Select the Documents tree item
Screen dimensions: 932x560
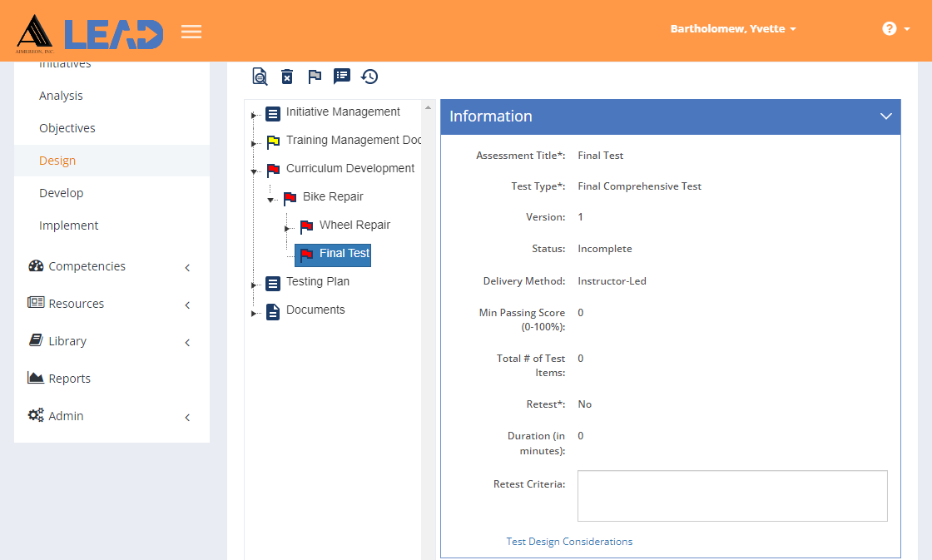coord(315,310)
